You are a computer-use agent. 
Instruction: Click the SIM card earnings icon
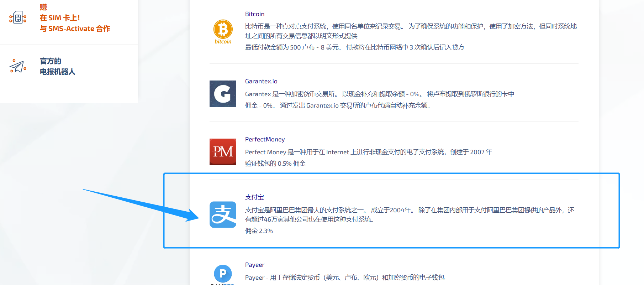(18, 17)
